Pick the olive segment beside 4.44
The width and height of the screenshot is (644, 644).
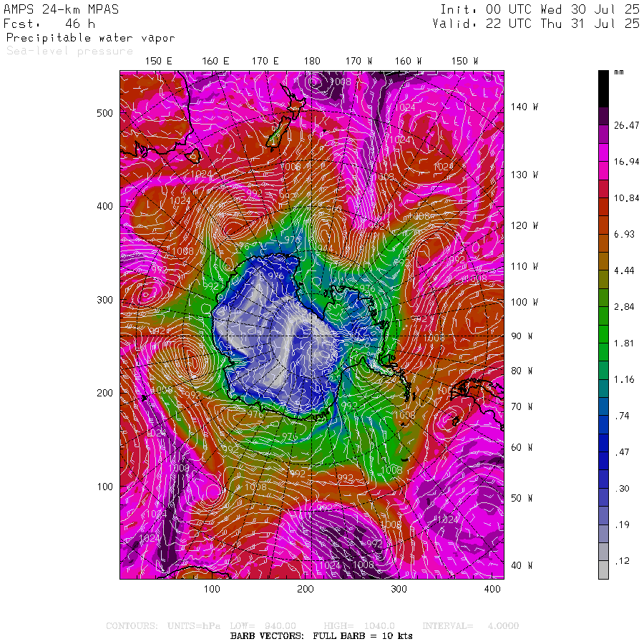click(x=603, y=279)
